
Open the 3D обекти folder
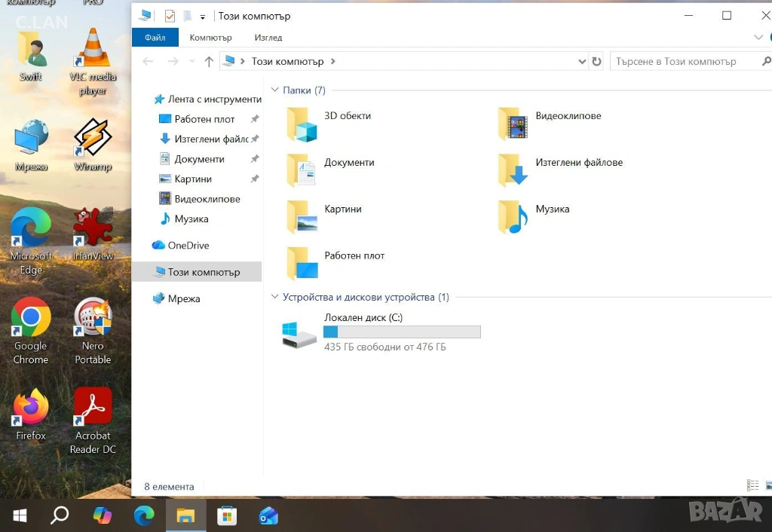coord(302,124)
